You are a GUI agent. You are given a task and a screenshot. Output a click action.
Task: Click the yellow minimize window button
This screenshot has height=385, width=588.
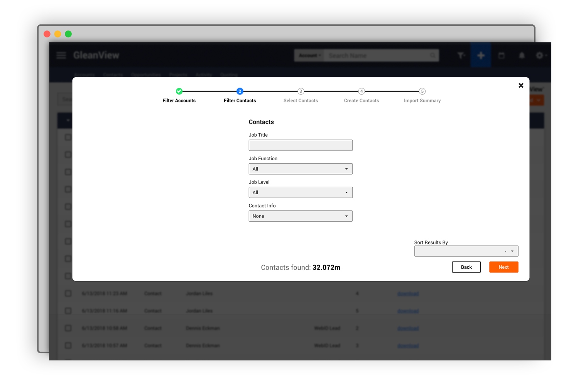pos(57,34)
